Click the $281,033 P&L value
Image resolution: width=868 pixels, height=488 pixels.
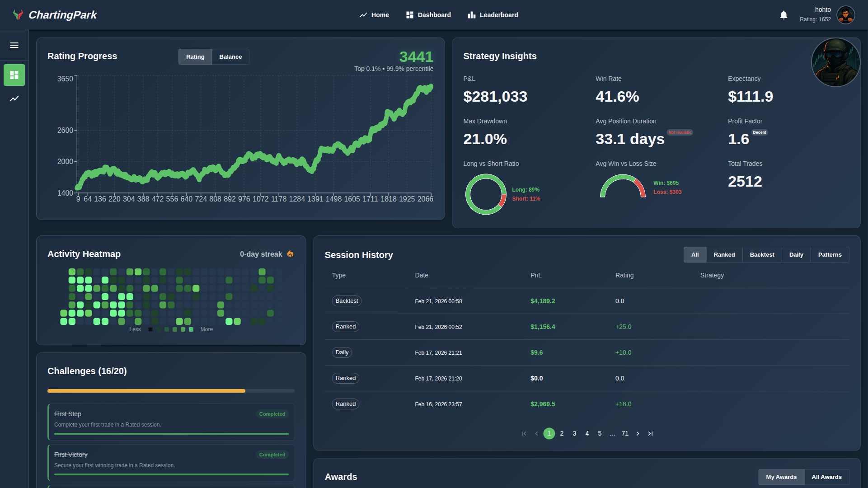click(495, 97)
